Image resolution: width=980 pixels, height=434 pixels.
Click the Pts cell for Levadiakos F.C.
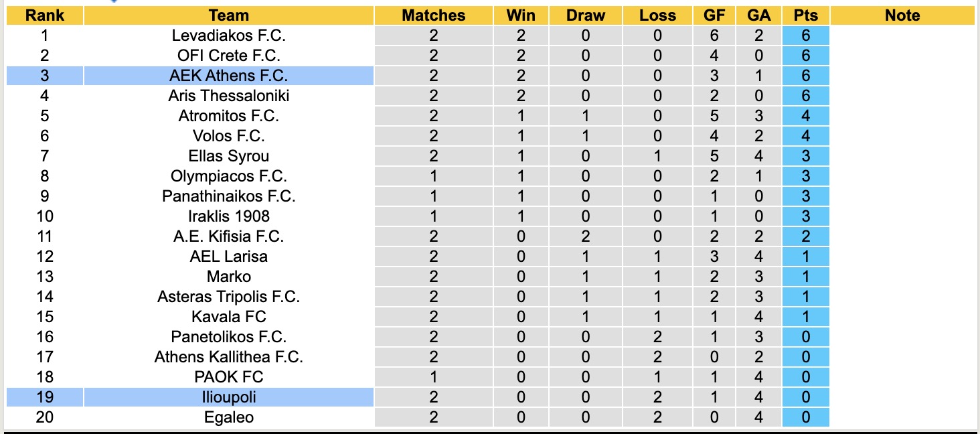pyautogui.click(x=805, y=35)
